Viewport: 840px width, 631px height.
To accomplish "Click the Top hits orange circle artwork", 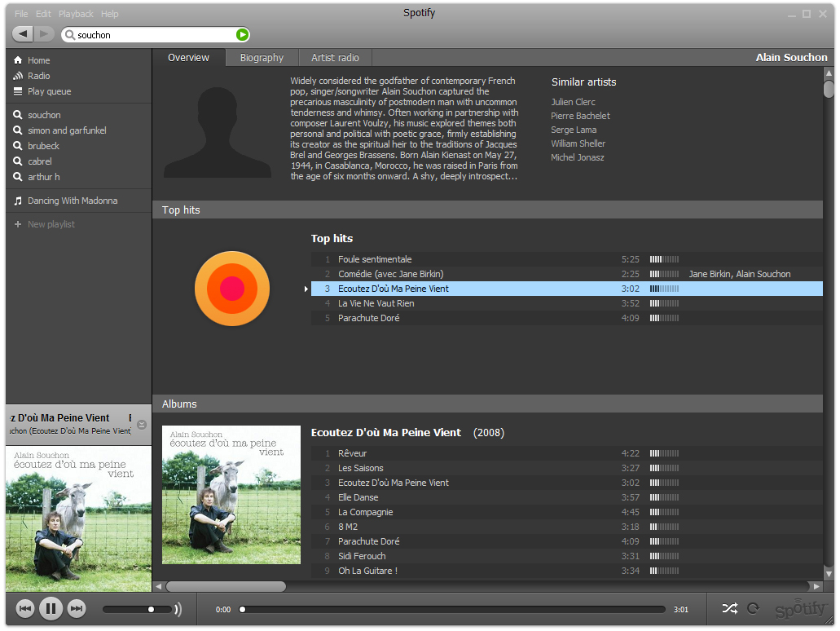I will tap(232, 289).
